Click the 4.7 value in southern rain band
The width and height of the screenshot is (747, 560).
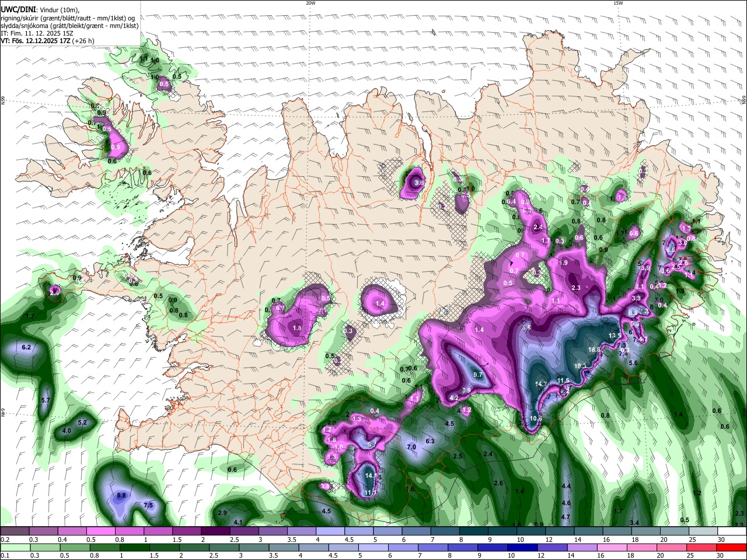[566, 517]
